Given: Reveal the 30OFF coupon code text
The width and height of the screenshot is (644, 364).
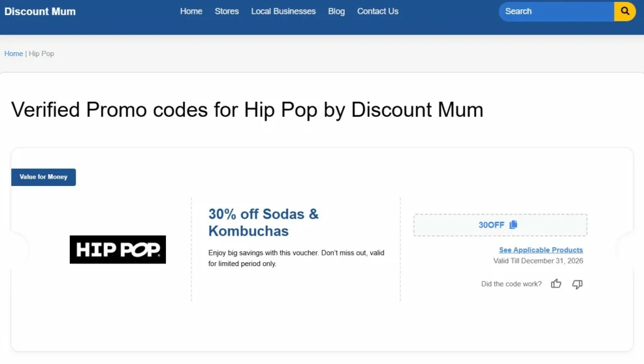Looking at the screenshot, I should coord(491,225).
